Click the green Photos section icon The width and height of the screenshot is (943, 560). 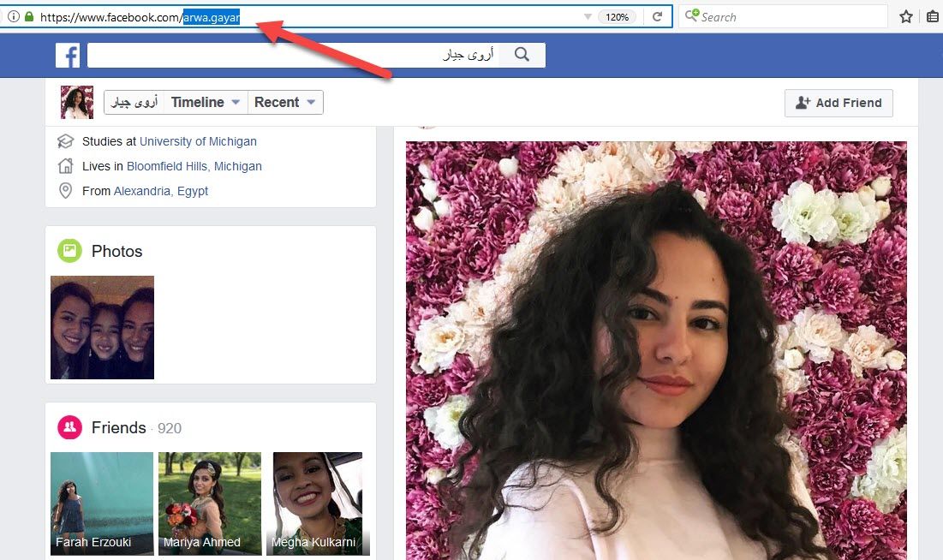point(70,251)
